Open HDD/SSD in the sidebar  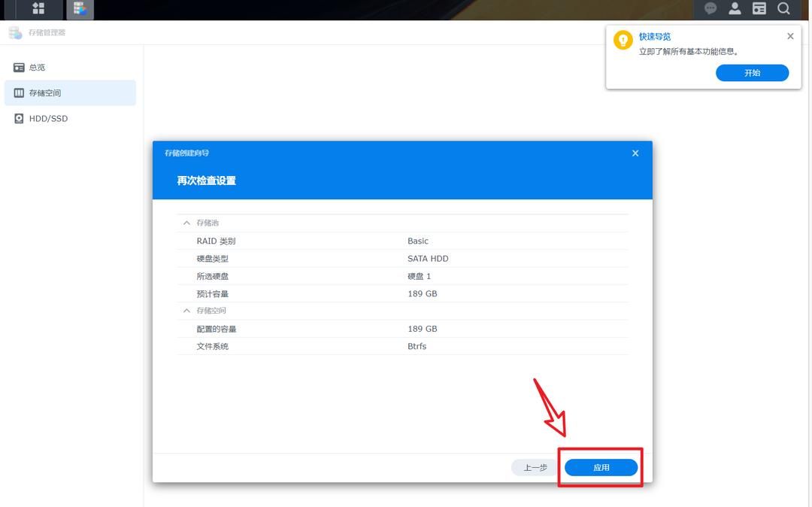48,119
